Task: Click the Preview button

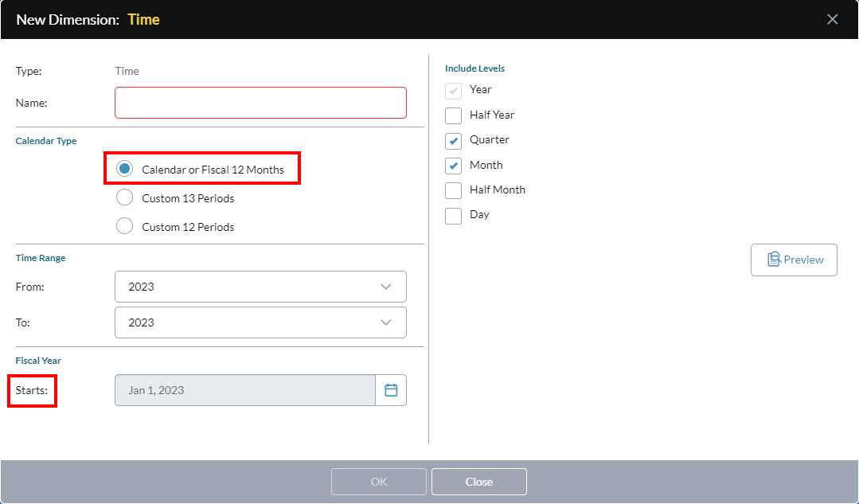Action: [794, 260]
